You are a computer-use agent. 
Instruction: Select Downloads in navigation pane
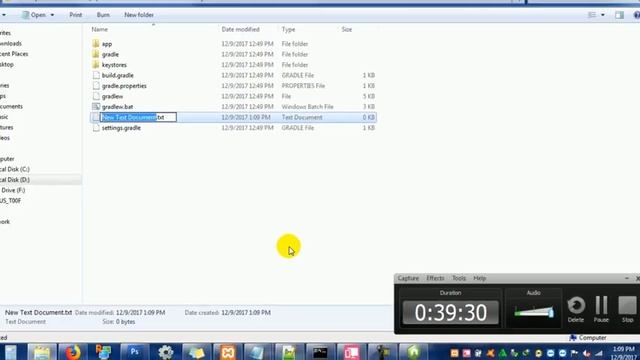(11, 43)
